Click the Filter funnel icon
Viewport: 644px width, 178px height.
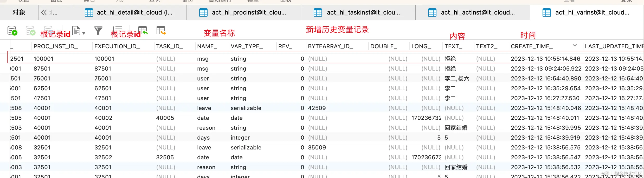98,31
